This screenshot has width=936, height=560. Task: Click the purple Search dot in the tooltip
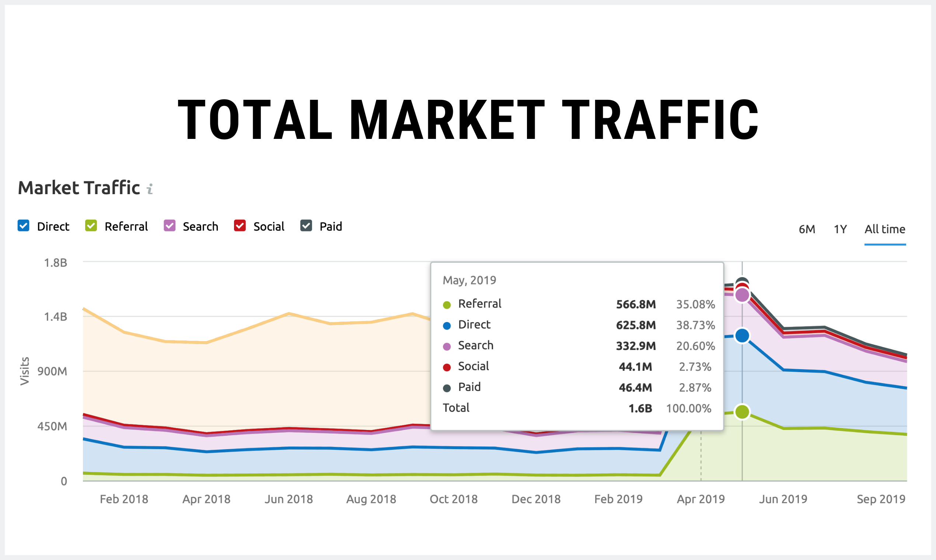pos(448,346)
